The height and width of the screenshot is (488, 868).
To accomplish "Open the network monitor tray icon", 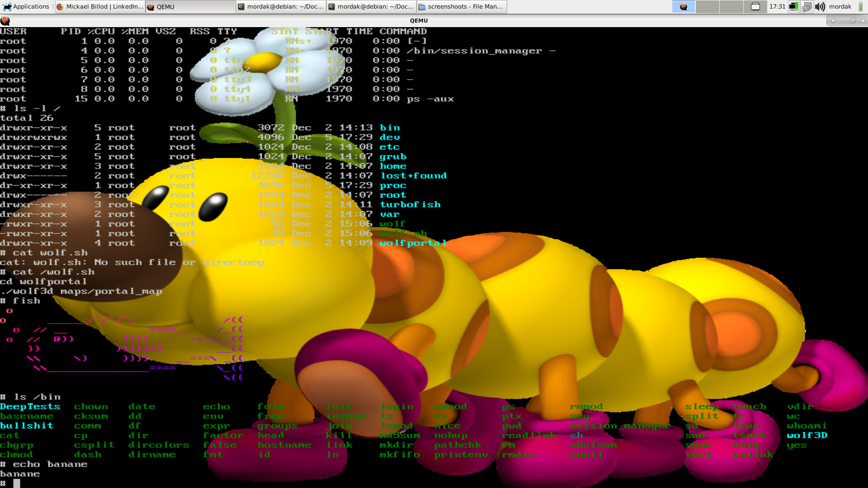I will tap(793, 6).
